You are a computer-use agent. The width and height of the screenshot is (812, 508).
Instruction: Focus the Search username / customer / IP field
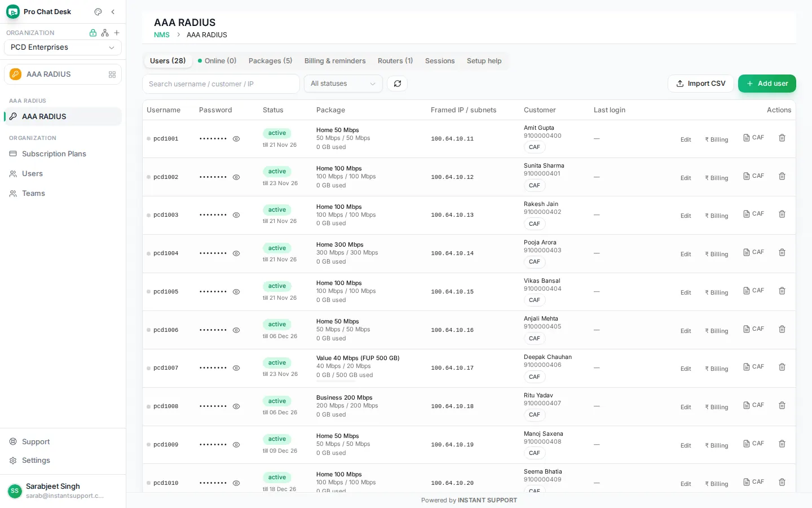coord(221,84)
